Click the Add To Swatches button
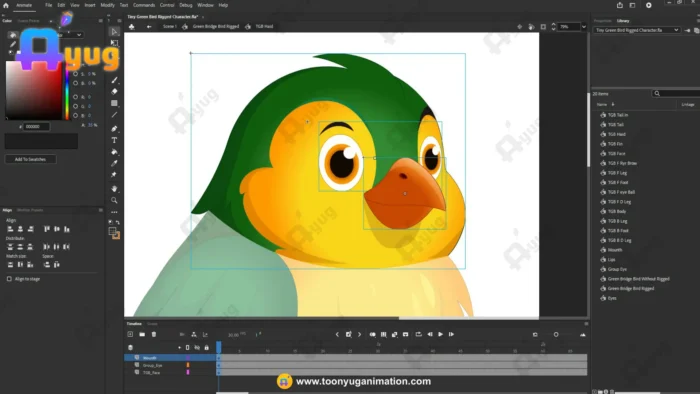 point(30,159)
